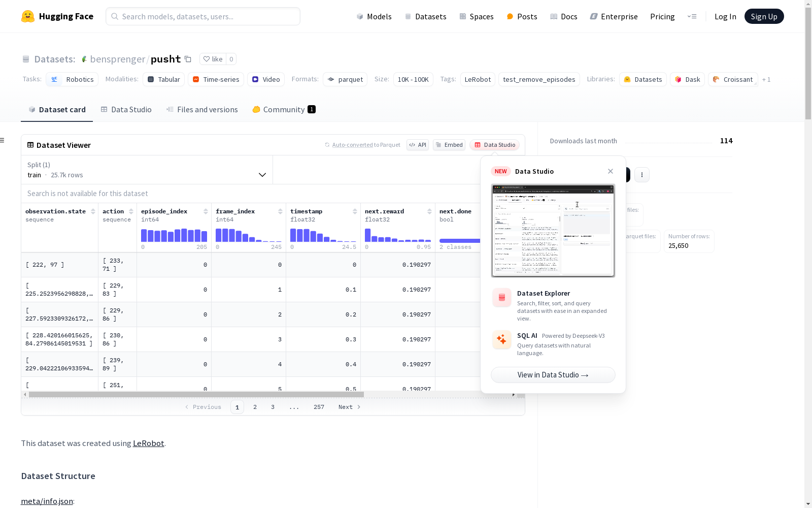
Task: Click the Embed button
Action: pyautogui.click(x=449, y=145)
